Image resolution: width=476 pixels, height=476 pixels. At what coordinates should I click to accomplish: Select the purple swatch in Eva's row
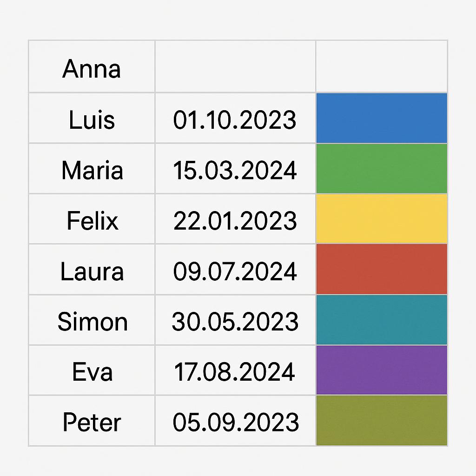coord(382,370)
